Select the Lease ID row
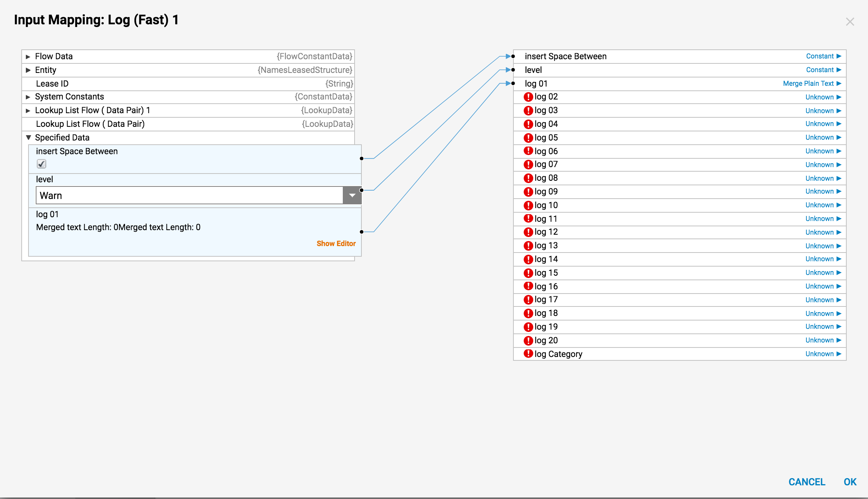 point(188,84)
